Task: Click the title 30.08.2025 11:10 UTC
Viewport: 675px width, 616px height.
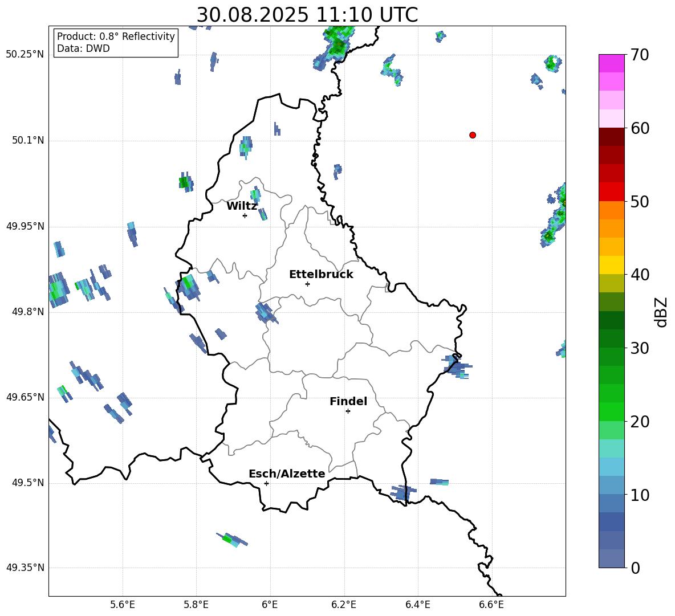Action: click(307, 15)
